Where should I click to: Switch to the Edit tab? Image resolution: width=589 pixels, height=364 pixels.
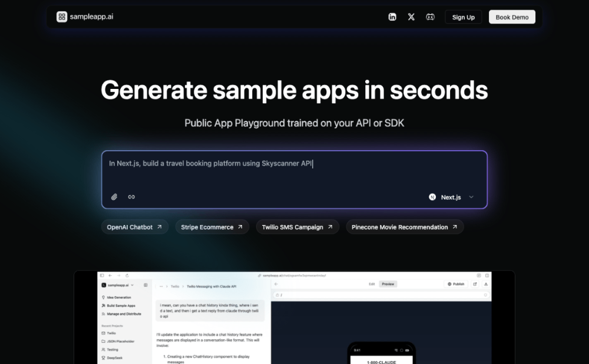coord(372,284)
